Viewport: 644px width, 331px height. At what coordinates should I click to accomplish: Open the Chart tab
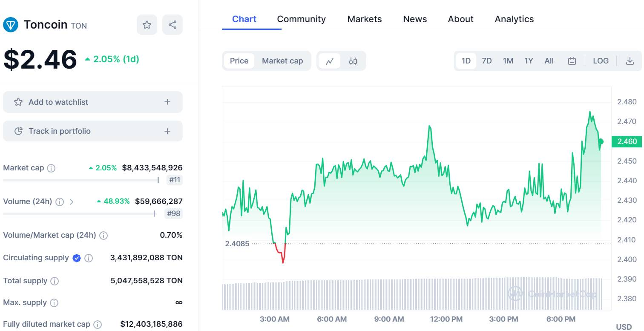[244, 19]
